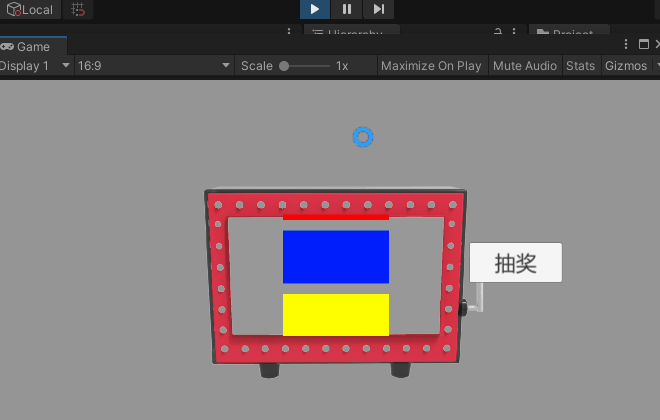Click the slot machine lever handle
The height and width of the screenshot is (420, 660).
pyautogui.click(x=474, y=300)
